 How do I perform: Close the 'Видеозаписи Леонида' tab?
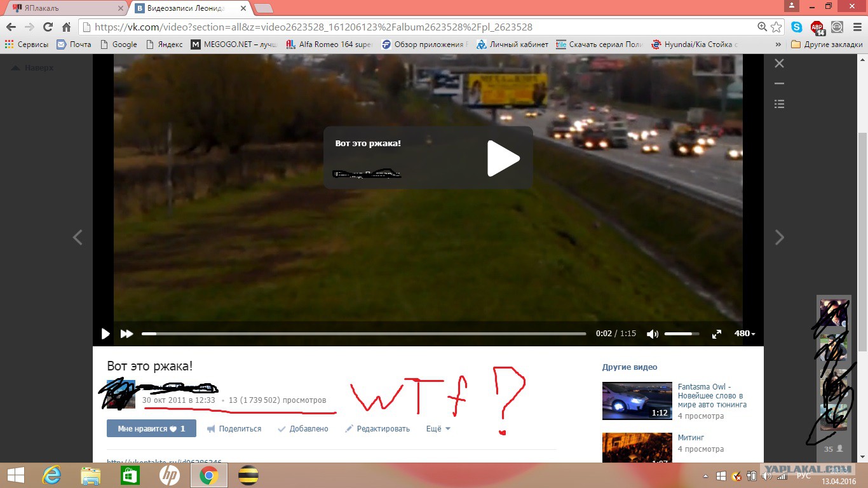243,8
